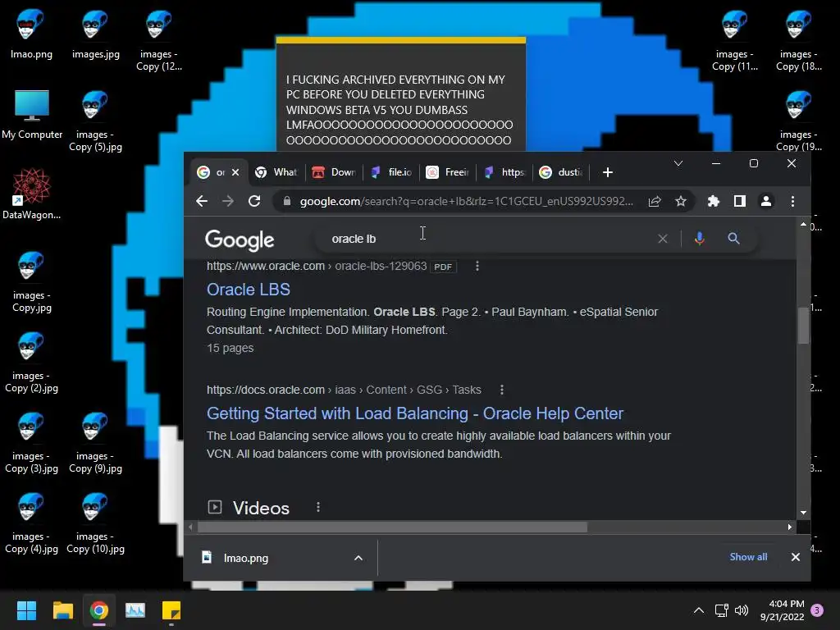Select images - Copy (10).jpg on desktop
840x630 pixels.
[95, 523]
